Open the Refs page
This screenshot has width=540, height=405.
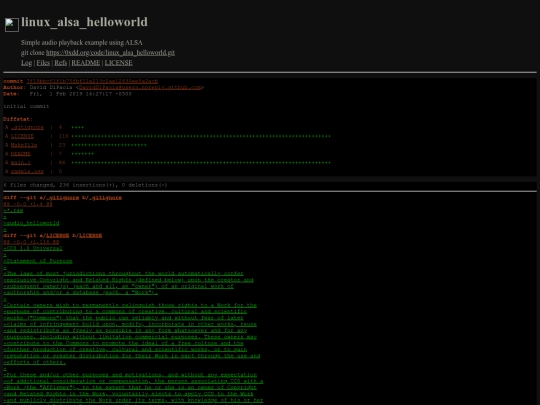tap(61, 63)
